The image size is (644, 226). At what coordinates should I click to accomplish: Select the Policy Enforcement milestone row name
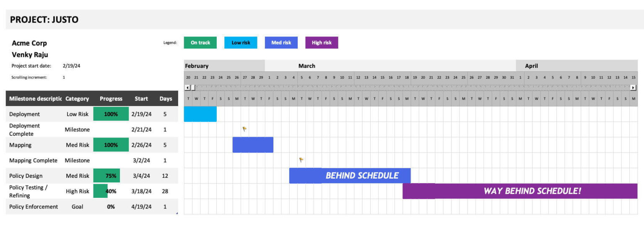point(34,207)
